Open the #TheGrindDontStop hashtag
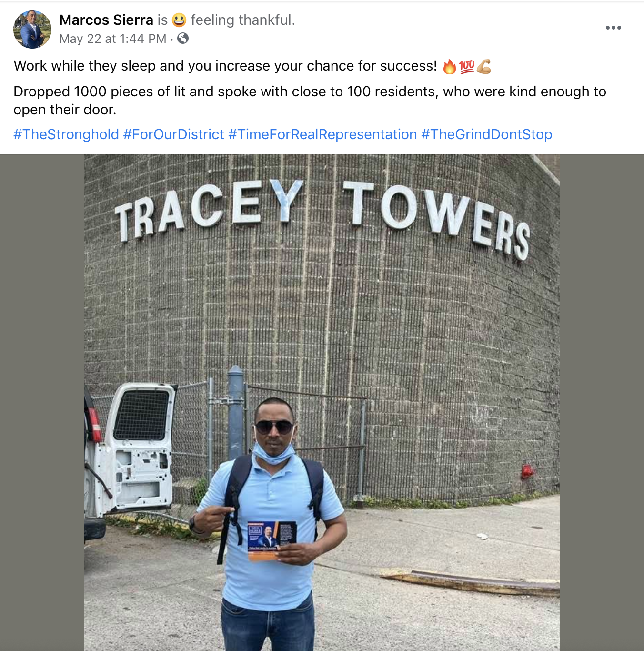644x651 pixels. point(487,134)
